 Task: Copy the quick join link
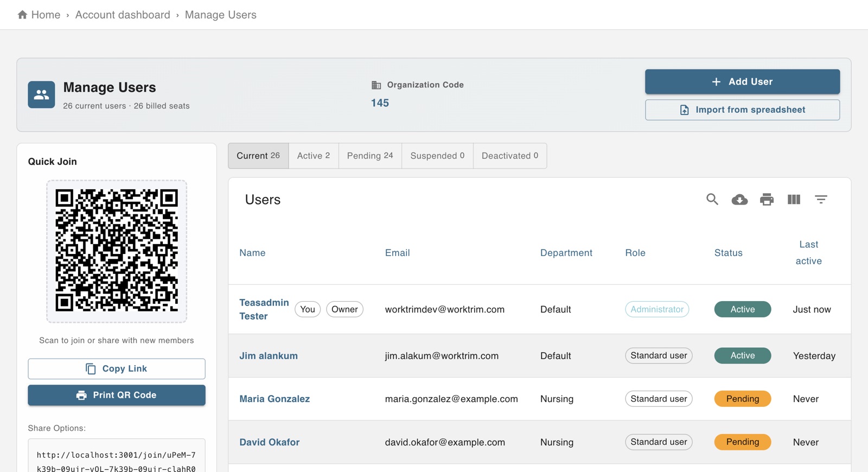pos(117,369)
